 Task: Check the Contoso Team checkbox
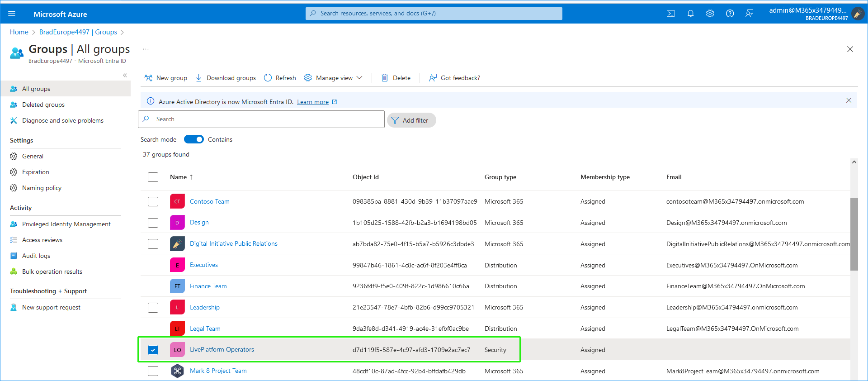coord(153,201)
